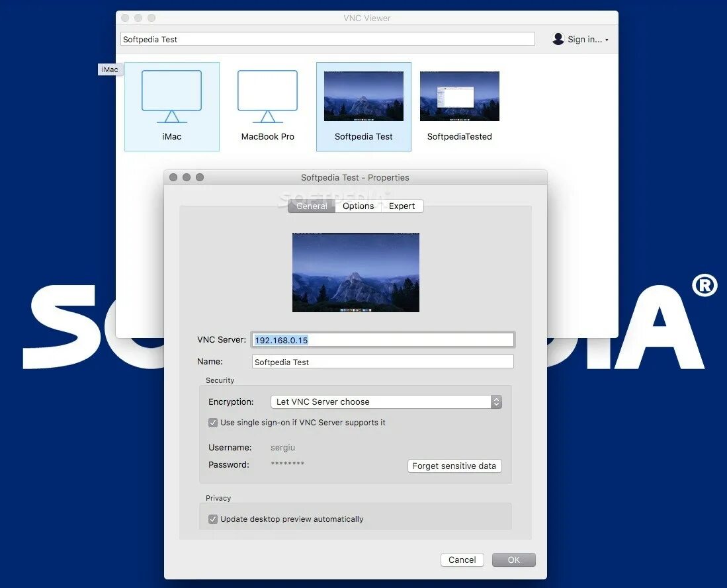Viewport: 727px width, 588px height.
Task: Select the Softpedia Test connection thumbnail
Action: 364,96
